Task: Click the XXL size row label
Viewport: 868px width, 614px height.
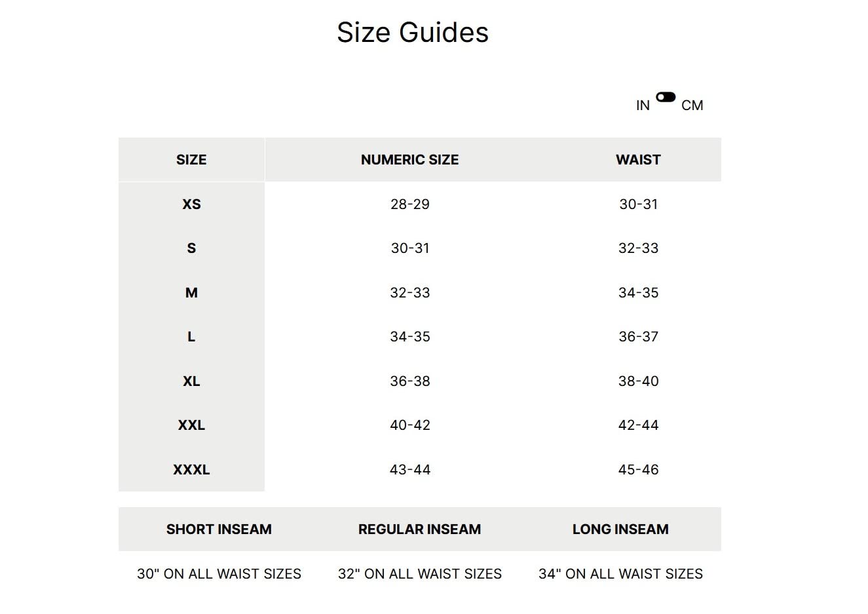Action: pyautogui.click(x=191, y=425)
